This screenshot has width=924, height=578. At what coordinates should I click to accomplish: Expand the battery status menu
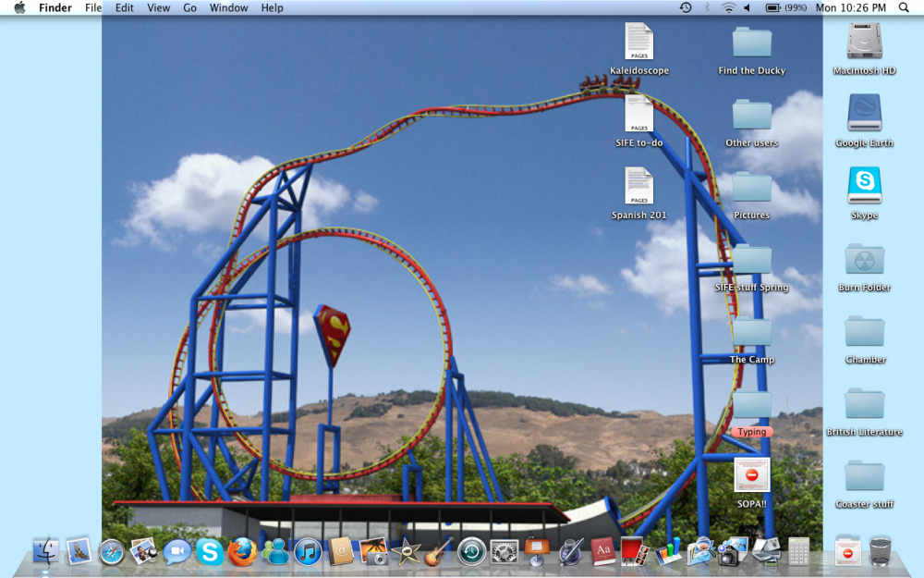773,7
